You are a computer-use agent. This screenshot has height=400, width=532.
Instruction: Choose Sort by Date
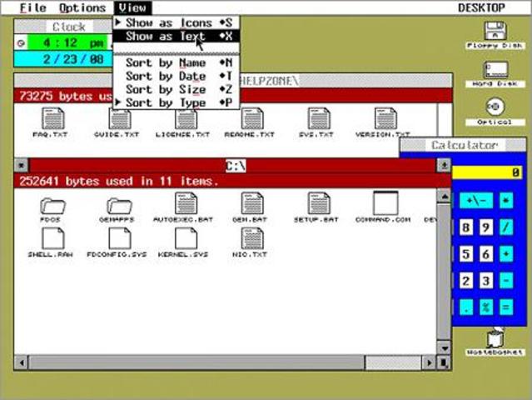[177, 76]
